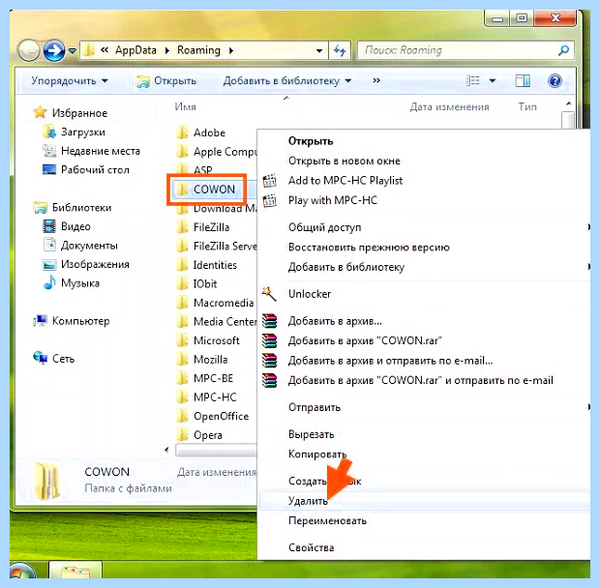Open Загрузки in the navigation pane
600x588 pixels.
tap(74, 132)
